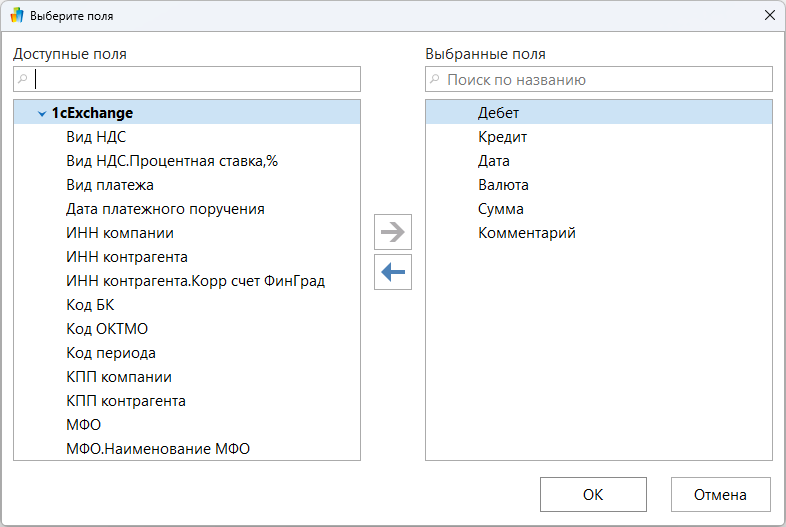Click the "Отмена" button

721,494
